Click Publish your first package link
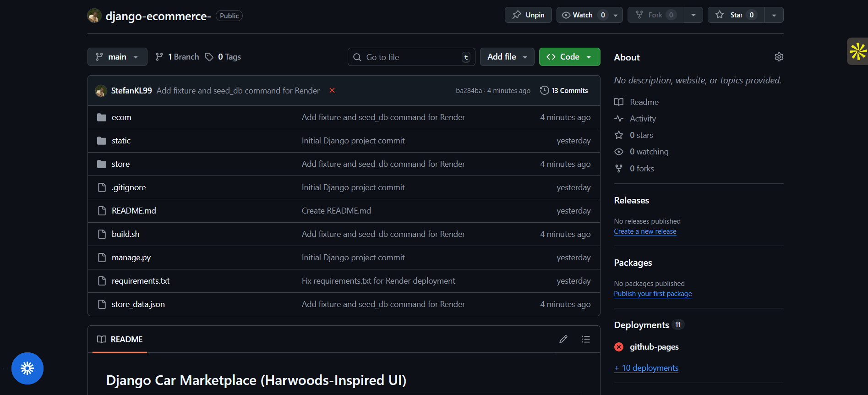This screenshot has width=868, height=395. (x=653, y=294)
